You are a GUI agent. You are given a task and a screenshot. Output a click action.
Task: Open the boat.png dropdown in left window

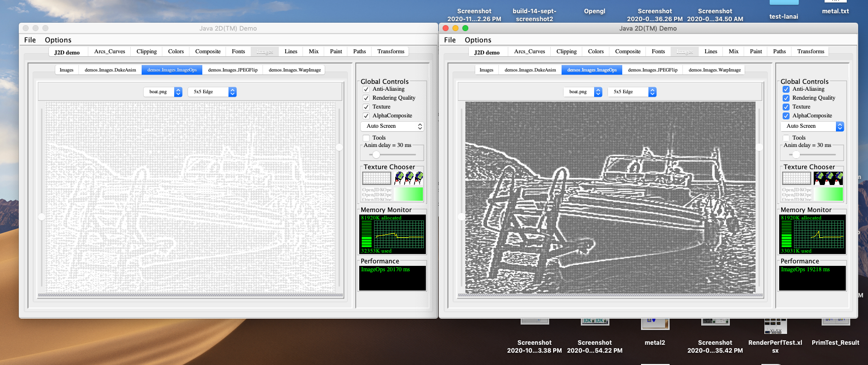tap(163, 92)
